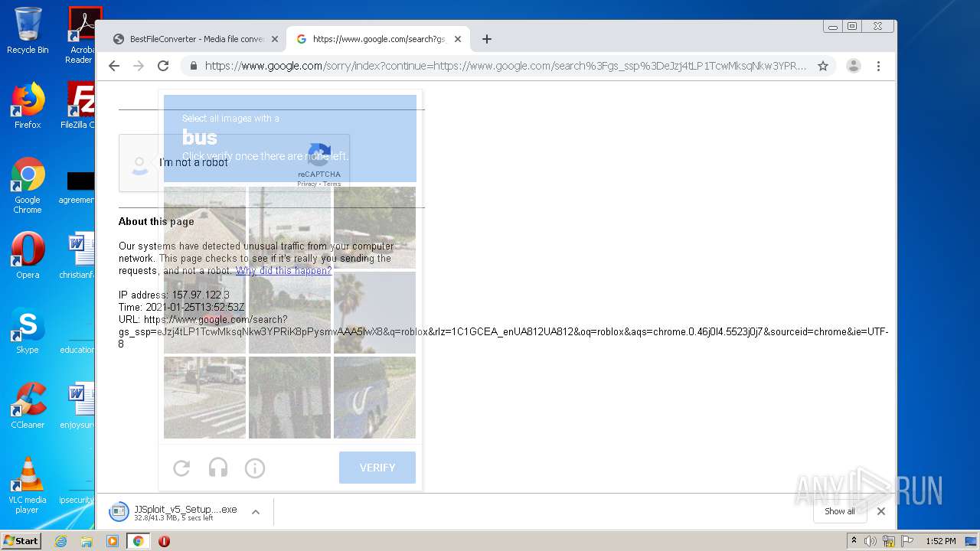This screenshot has height=551, width=980.
Task: Select the crosswalk captcha tile at bottom-left
Action: pos(204,397)
